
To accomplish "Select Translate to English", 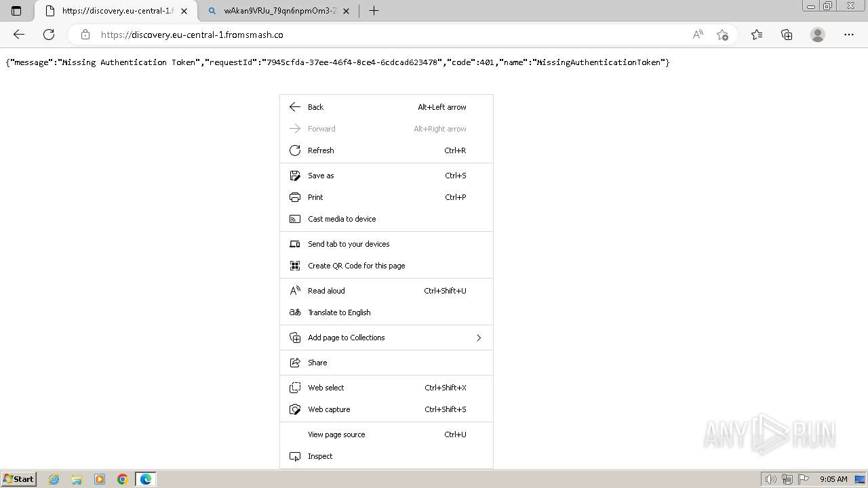I will 387,312.
